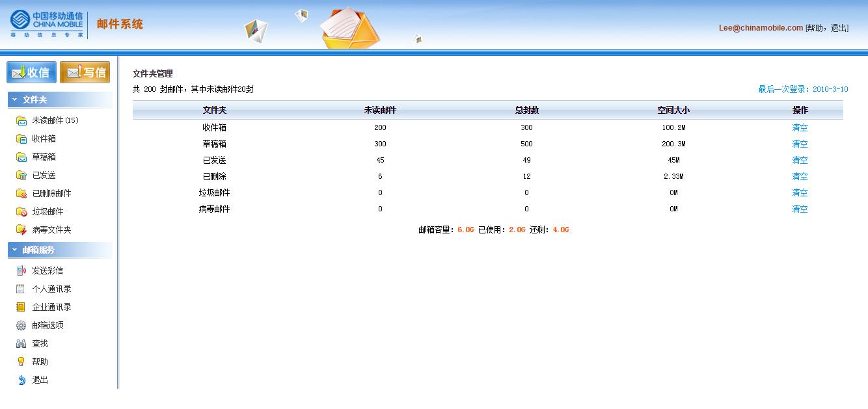The image size is (868, 409).
Task: Click the drafts (草稿箱) folder icon
Action: coord(21,157)
